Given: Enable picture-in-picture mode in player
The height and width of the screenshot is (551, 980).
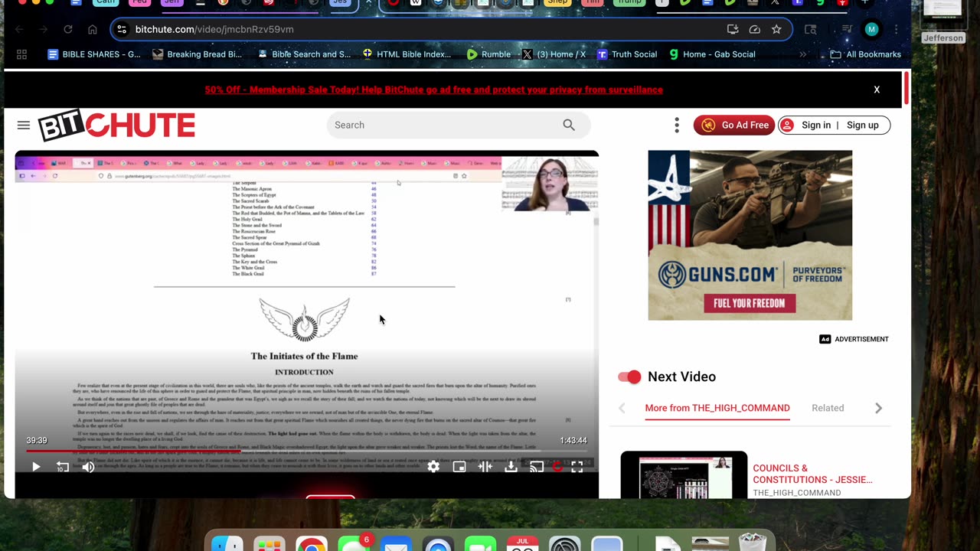Looking at the screenshot, I should (x=459, y=467).
